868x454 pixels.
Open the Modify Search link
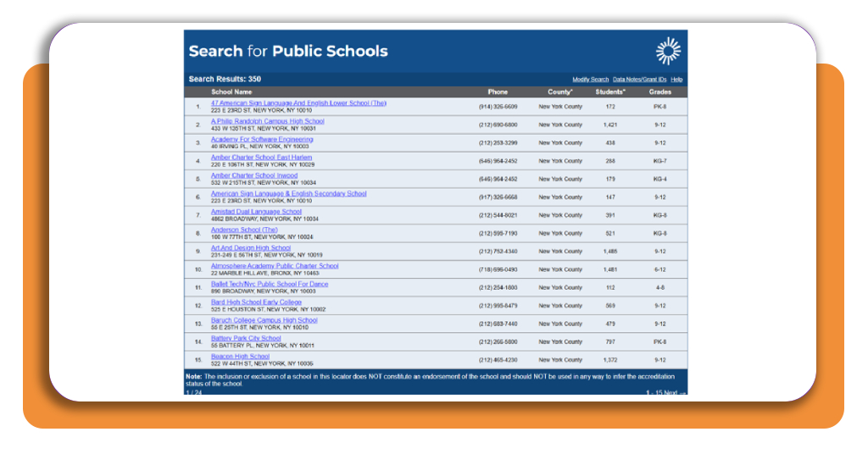pyautogui.click(x=590, y=80)
